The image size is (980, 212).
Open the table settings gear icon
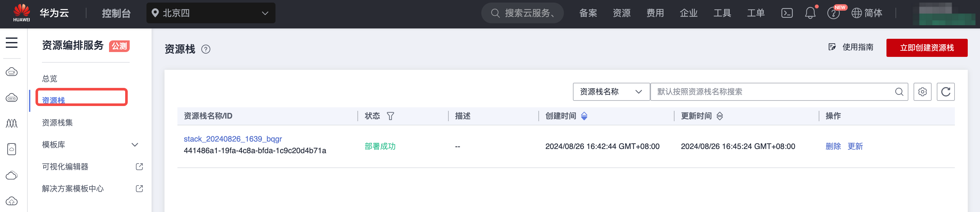[922, 92]
